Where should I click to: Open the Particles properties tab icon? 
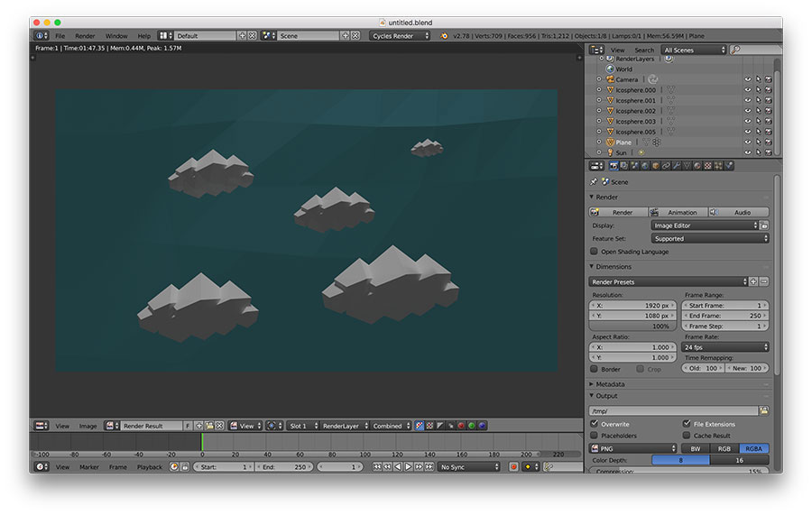point(718,166)
